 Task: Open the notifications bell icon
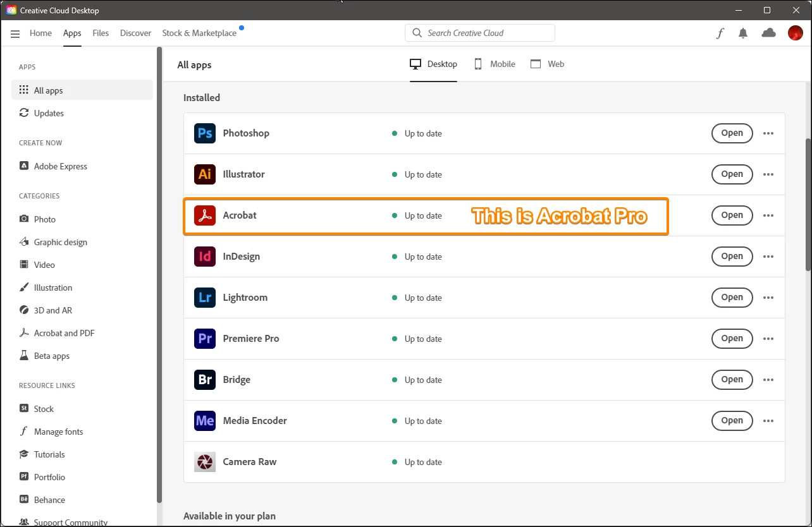[743, 33]
